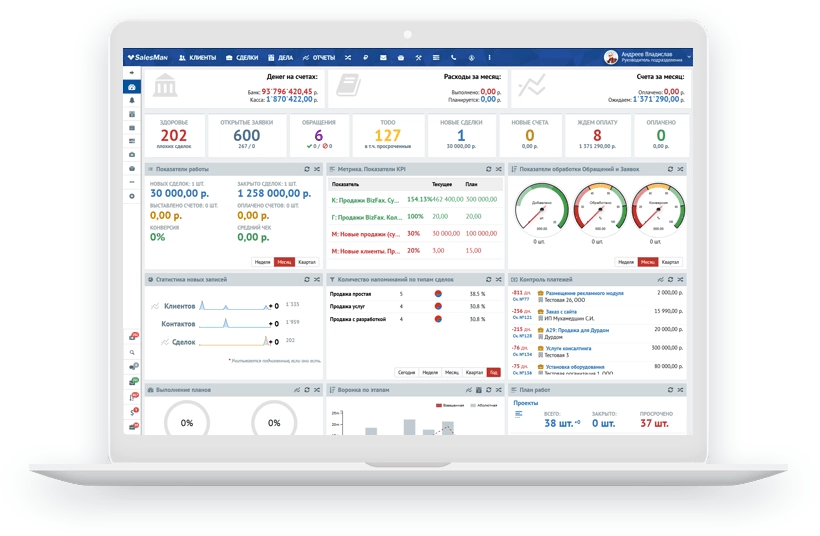
Task: Click KPI row К: Продажи BizFax
Action: (415, 200)
